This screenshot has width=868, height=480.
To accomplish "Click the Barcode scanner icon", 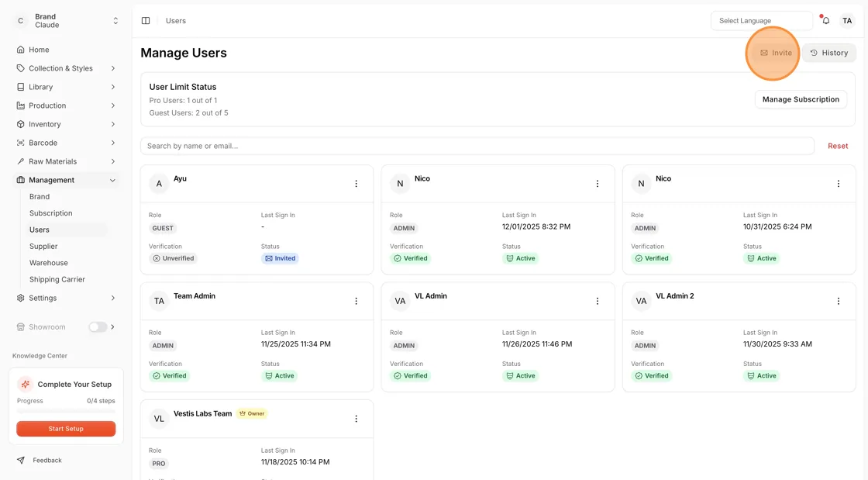I will coord(20,143).
